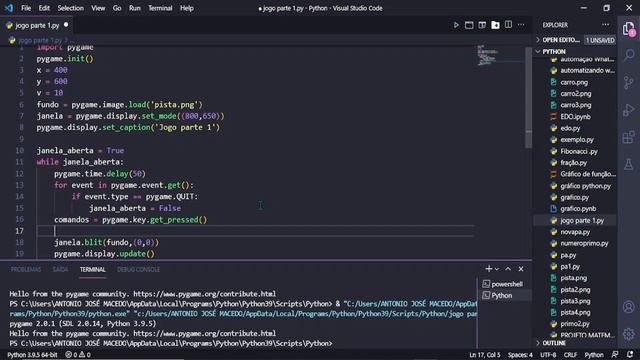Screen dimensions: 640x360
Task: Open the Search activity bar icon
Action: 629,55
